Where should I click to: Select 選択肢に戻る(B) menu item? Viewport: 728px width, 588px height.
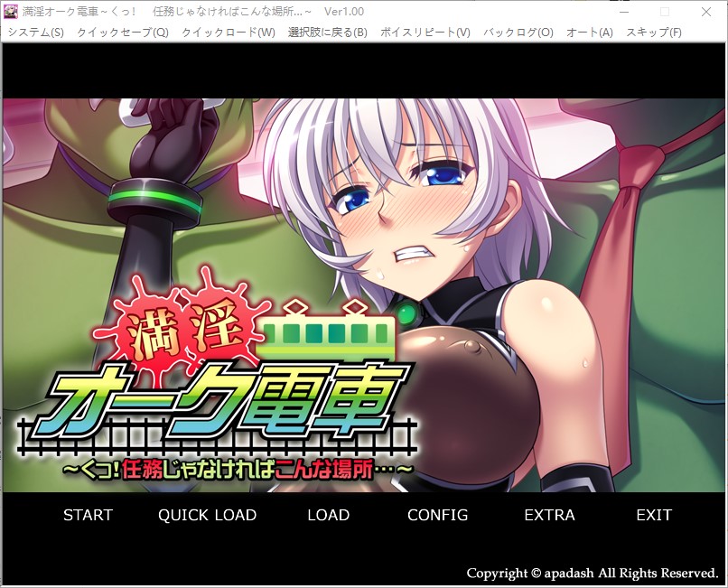point(327,33)
